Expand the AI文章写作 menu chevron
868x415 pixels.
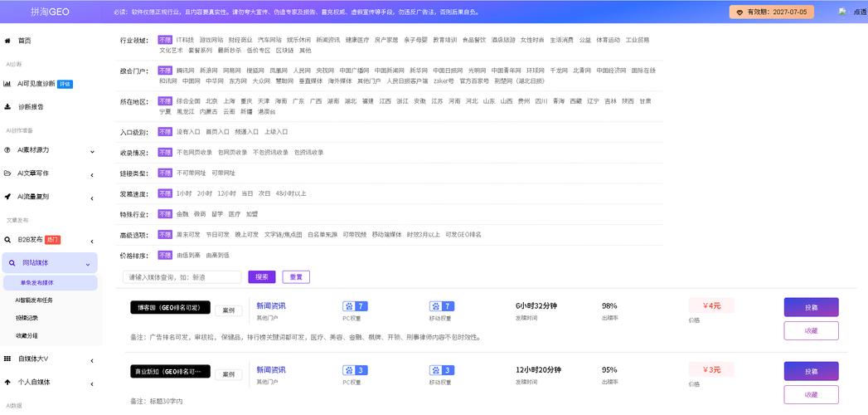92,175
